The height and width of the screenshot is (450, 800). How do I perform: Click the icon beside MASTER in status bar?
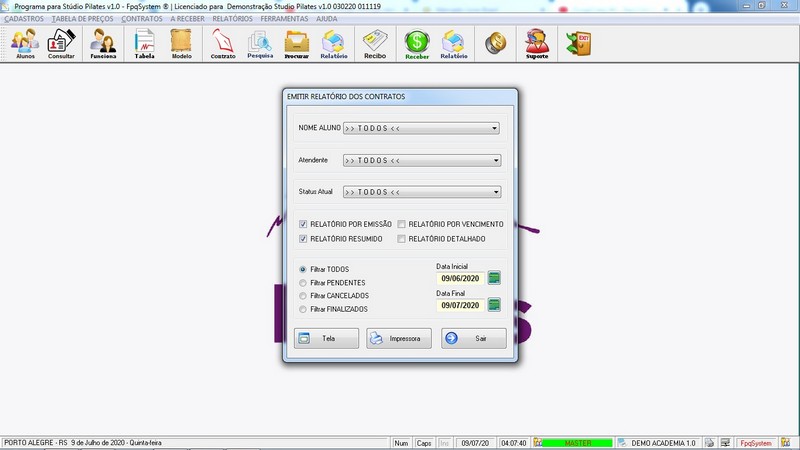[538, 443]
